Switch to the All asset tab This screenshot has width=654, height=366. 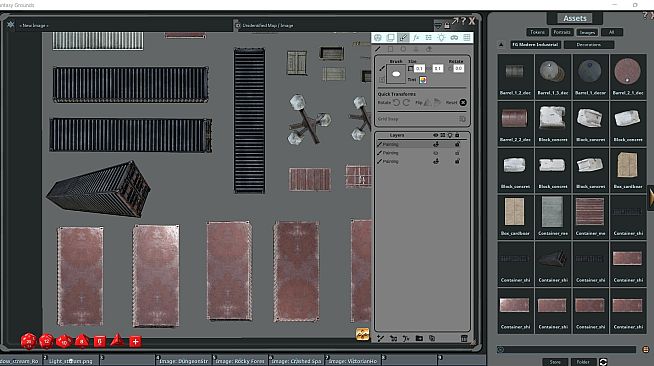[x=611, y=32]
